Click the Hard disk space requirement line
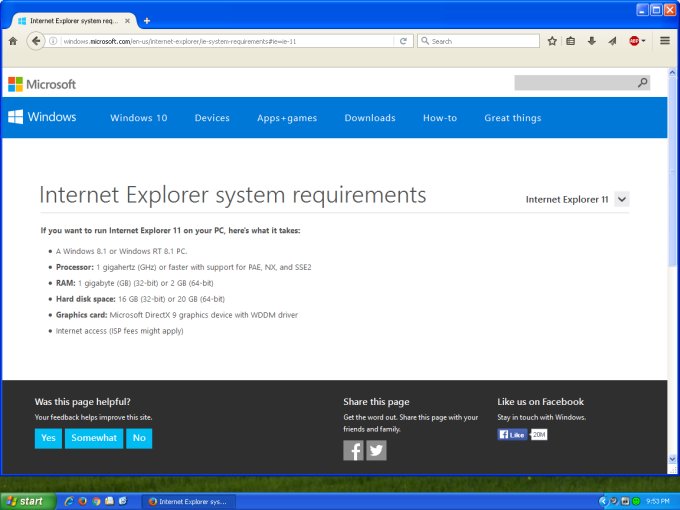680x510 pixels. [x=140, y=299]
